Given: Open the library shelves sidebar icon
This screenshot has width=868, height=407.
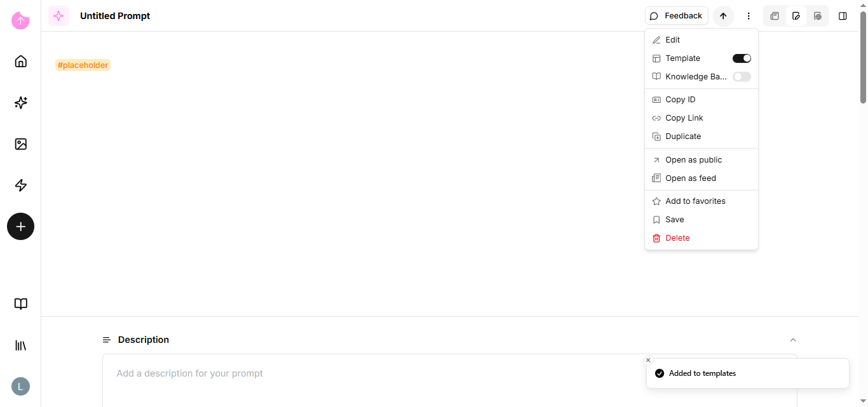Looking at the screenshot, I should point(21,345).
